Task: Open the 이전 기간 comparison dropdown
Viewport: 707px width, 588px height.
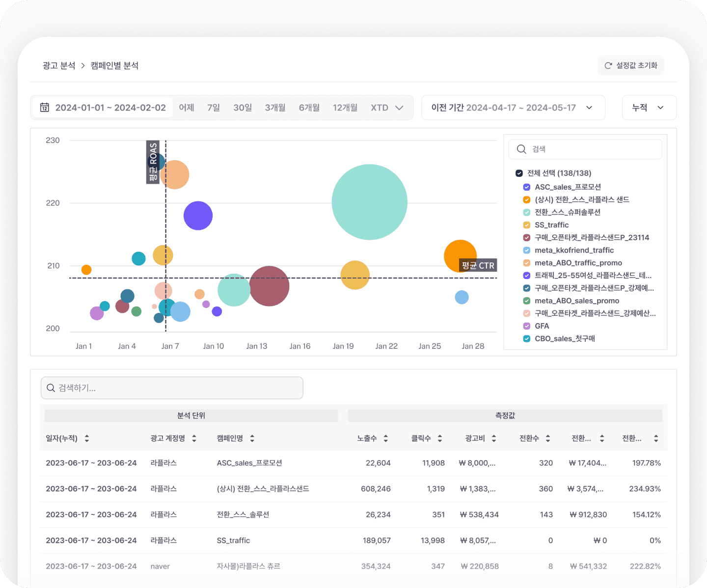Action: [x=513, y=108]
